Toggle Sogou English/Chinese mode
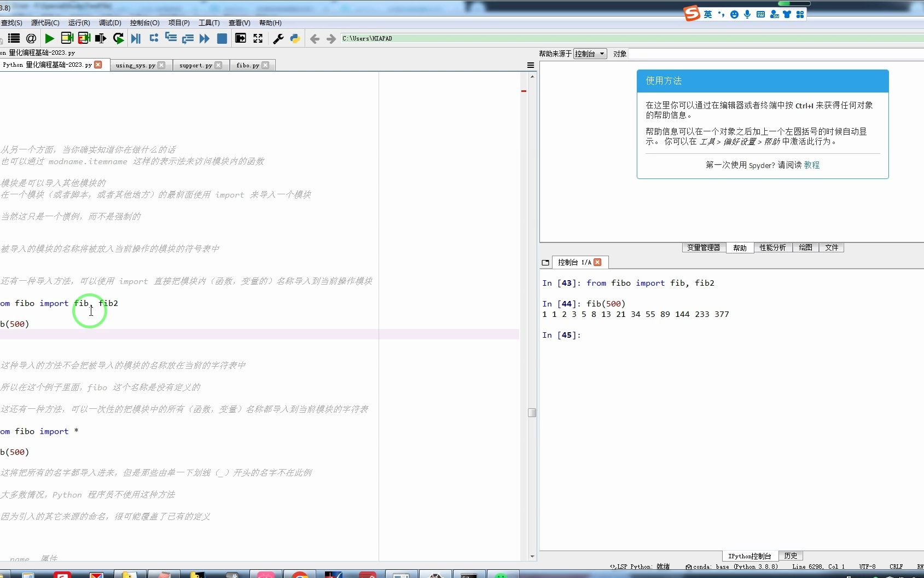924x578 pixels. [708, 14]
